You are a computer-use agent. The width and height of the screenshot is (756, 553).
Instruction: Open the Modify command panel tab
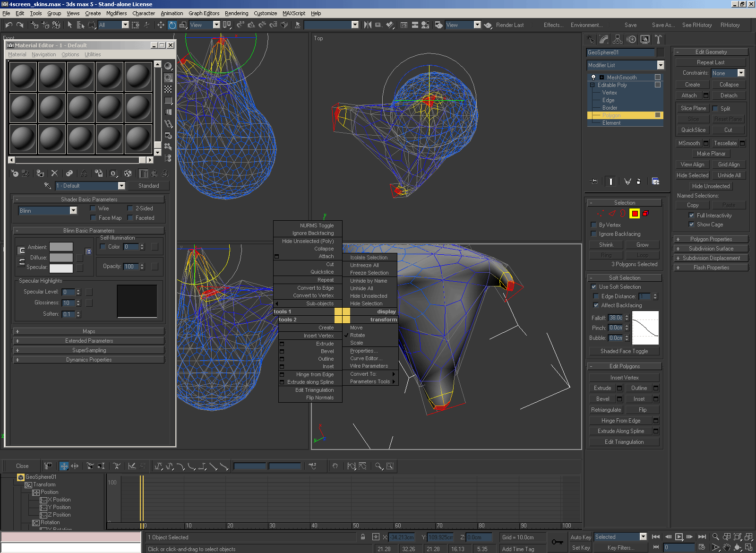point(604,39)
